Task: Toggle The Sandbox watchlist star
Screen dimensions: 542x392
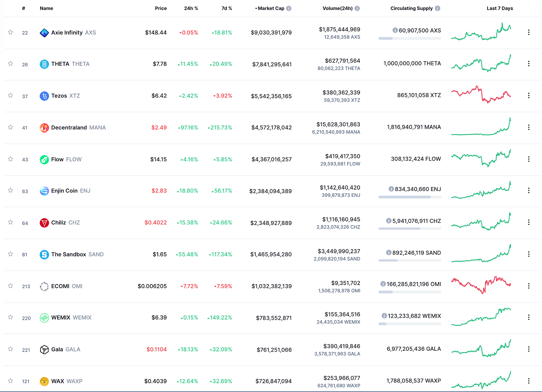Action: [x=11, y=254]
